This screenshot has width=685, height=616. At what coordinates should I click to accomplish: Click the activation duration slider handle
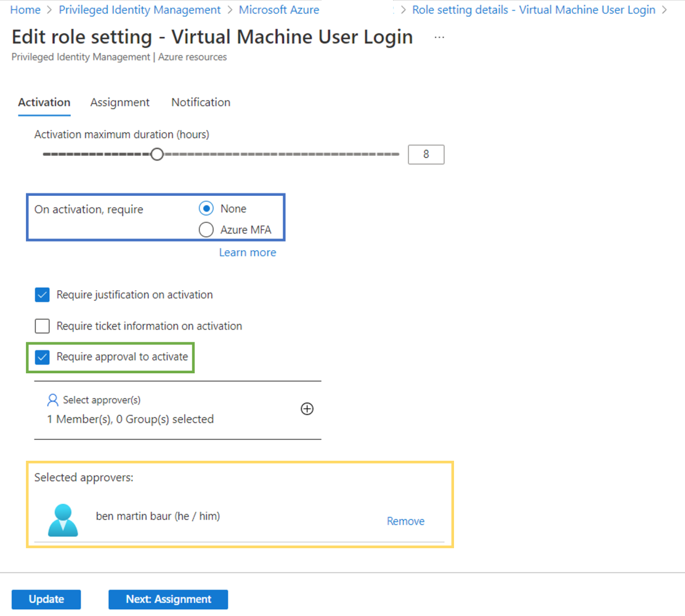pos(157,154)
